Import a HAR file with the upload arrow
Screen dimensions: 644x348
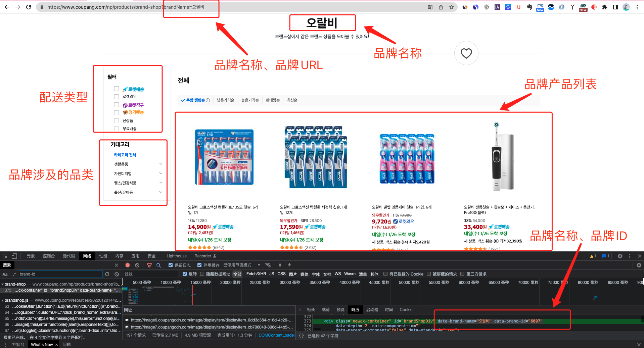[280, 265]
